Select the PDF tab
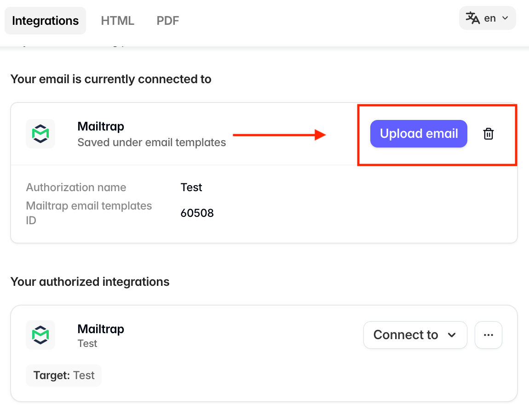Viewport: 529px width, 420px height. point(167,21)
